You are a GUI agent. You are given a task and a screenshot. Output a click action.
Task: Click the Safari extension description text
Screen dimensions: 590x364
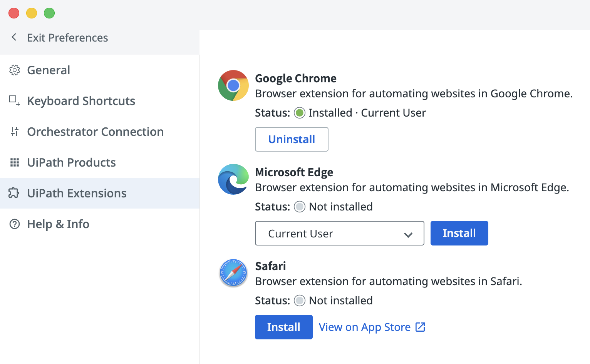click(389, 281)
